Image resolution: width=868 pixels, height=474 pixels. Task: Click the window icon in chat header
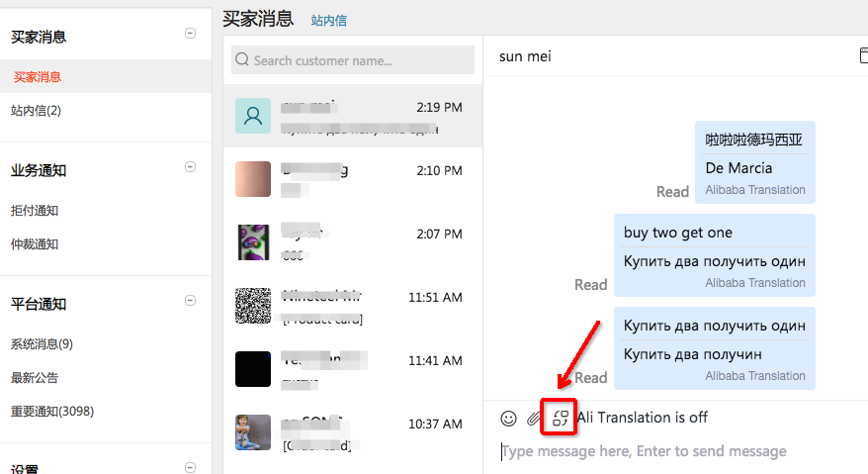(864, 55)
